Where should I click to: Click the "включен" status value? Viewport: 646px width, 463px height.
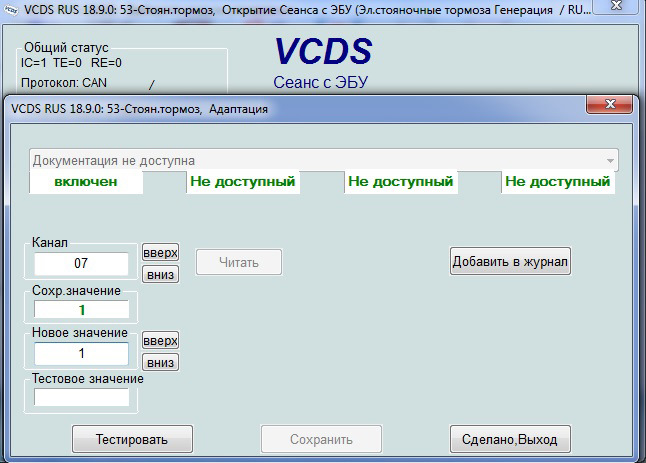point(86,181)
